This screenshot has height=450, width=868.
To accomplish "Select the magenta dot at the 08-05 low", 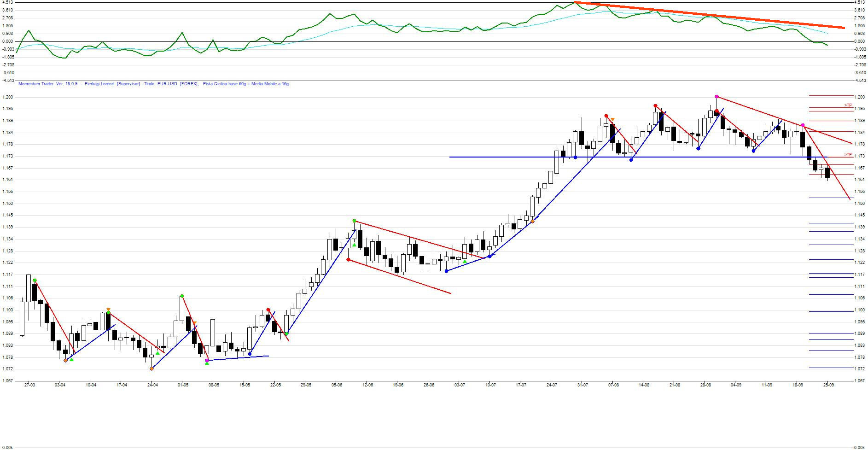I will pyautogui.click(x=207, y=360).
